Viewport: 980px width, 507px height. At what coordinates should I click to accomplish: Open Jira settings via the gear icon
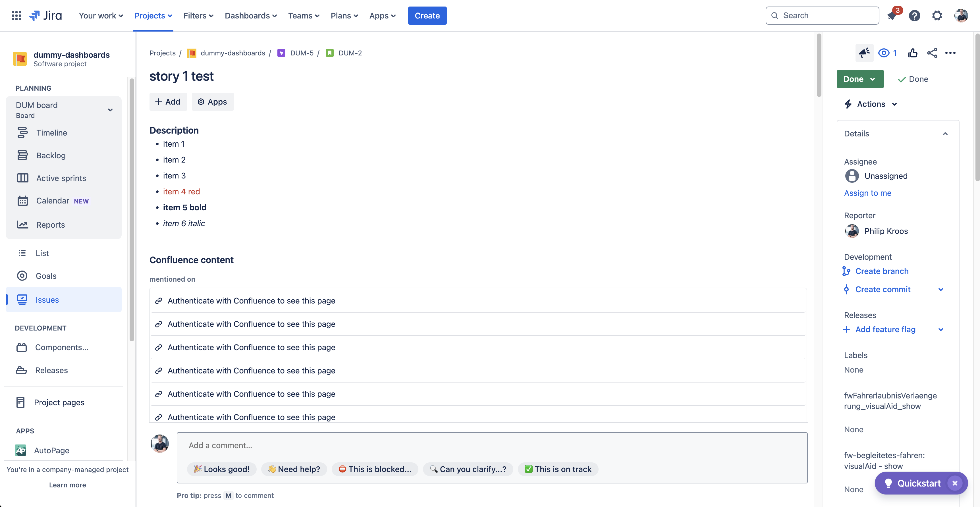[937, 16]
